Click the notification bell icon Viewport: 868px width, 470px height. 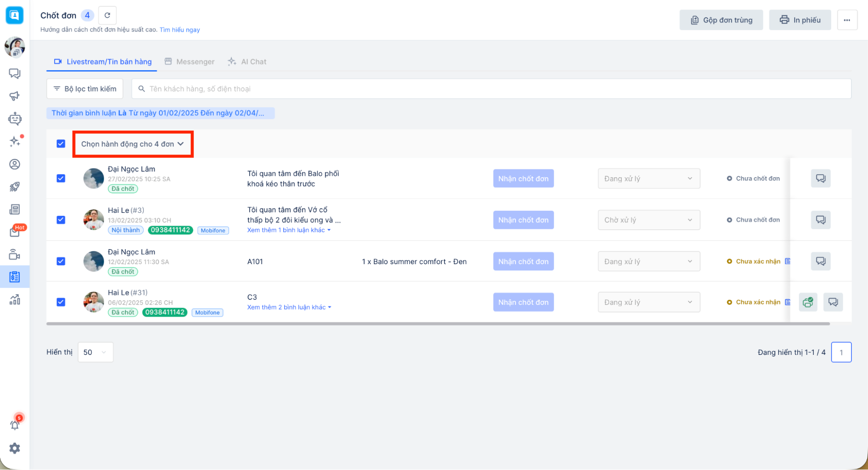pos(15,425)
